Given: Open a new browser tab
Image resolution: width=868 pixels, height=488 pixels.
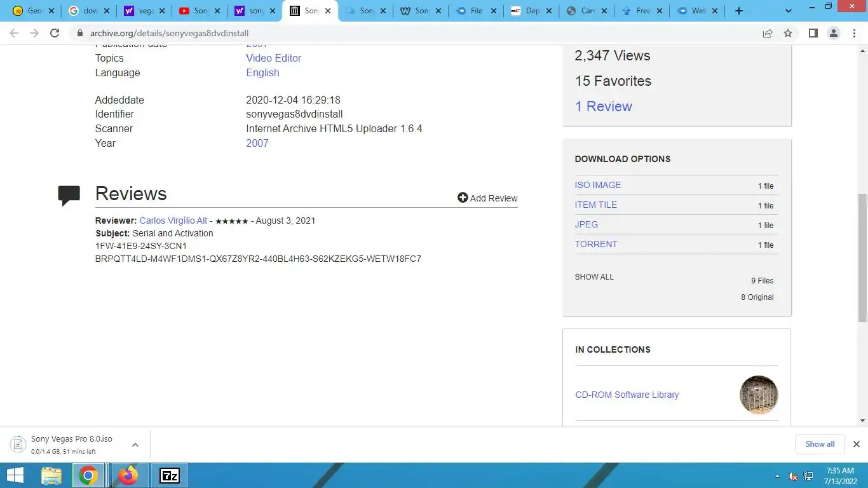Looking at the screenshot, I should coord(738,11).
